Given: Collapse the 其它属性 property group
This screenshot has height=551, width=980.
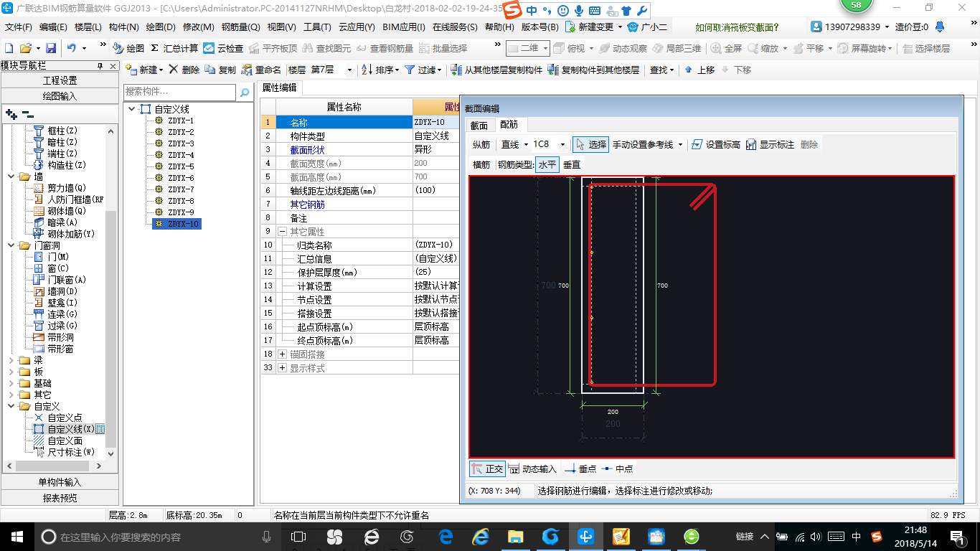Looking at the screenshot, I should [x=282, y=232].
